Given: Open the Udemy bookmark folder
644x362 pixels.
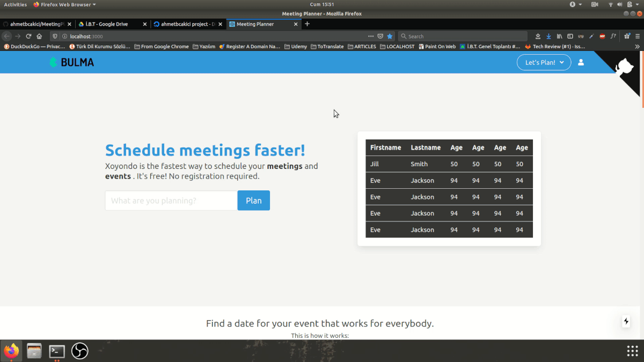Looking at the screenshot, I should [x=296, y=47].
